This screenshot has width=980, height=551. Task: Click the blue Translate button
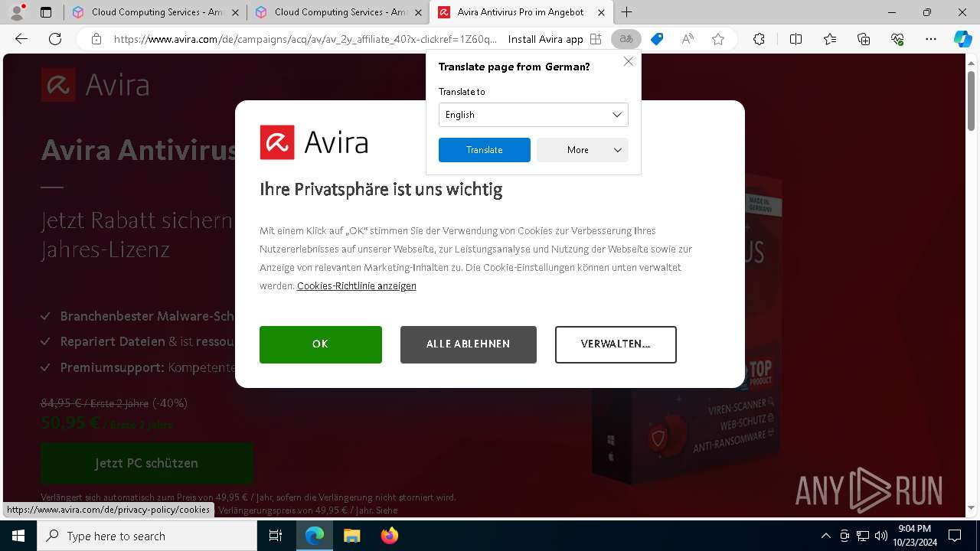[485, 150]
